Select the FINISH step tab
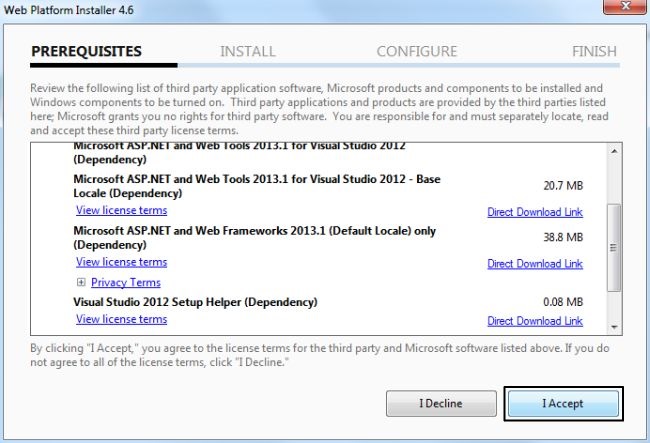650x443 pixels. (x=594, y=51)
